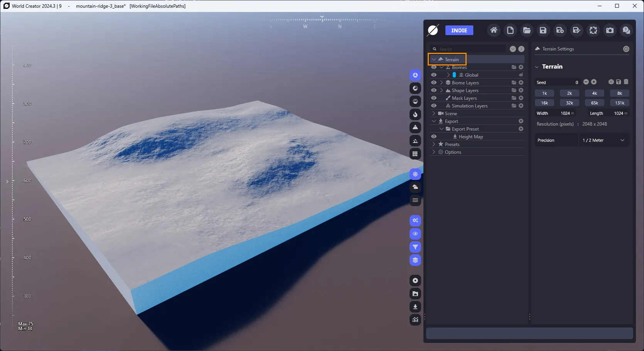Viewport: 644px width, 351px height.
Task: Expand the Presets section
Action: click(x=434, y=144)
